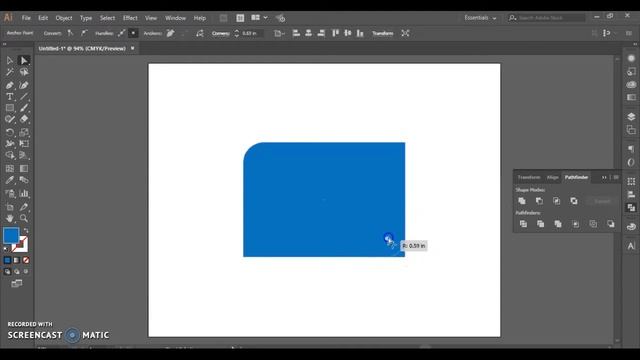The width and height of the screenshot is (640, 360).
Task: Select the Lasso tool
Action: (24, 72)
